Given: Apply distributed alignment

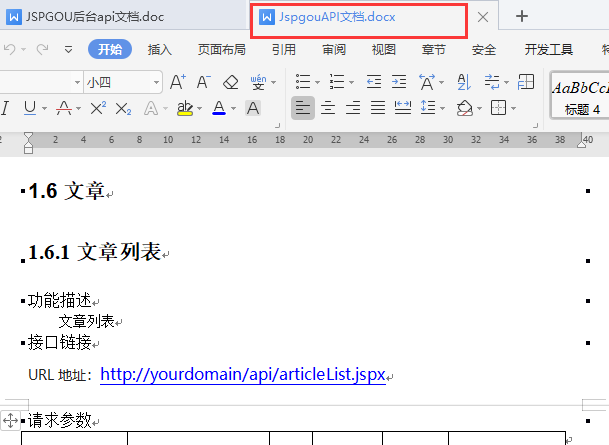Looking at the screenshot, I should pyautogui.click(x=403, y=108).
